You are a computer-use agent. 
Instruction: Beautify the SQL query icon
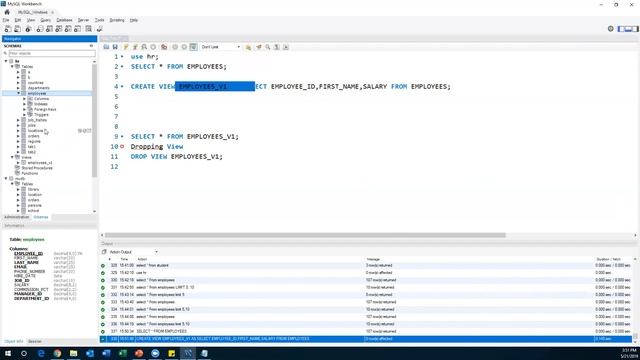pos(258,47)
